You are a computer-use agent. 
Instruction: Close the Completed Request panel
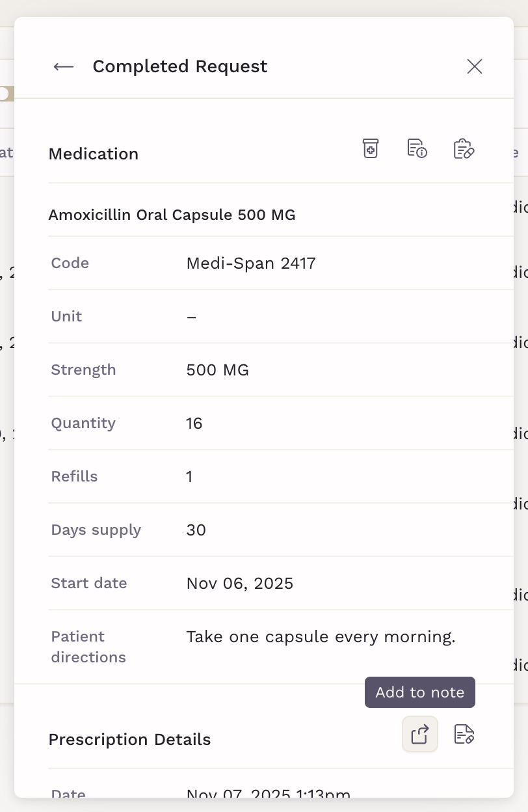point(475,66)
